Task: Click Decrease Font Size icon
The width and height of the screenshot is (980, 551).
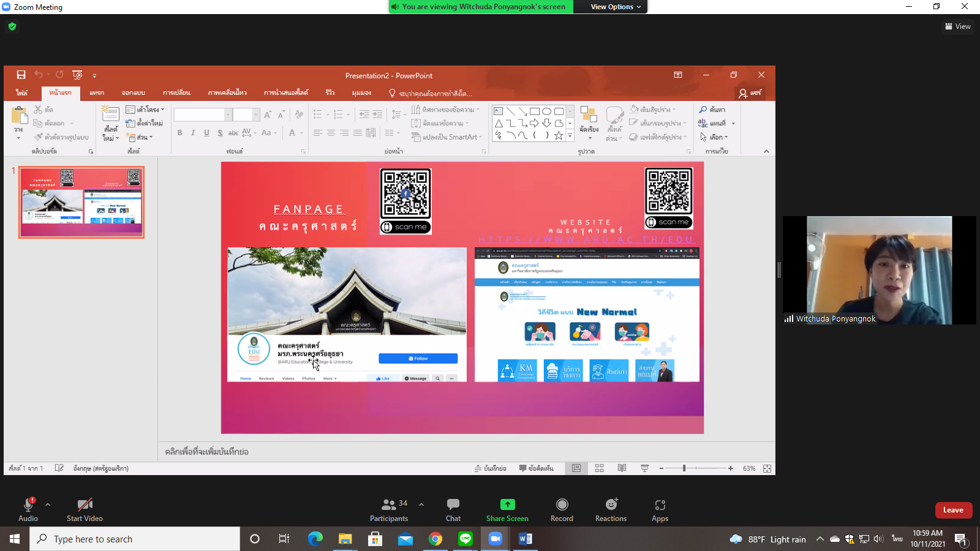Action: pos(281,114)
